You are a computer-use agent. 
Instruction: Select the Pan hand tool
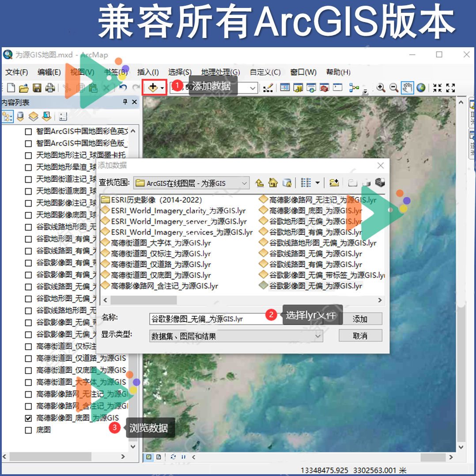tap(407, 88)
